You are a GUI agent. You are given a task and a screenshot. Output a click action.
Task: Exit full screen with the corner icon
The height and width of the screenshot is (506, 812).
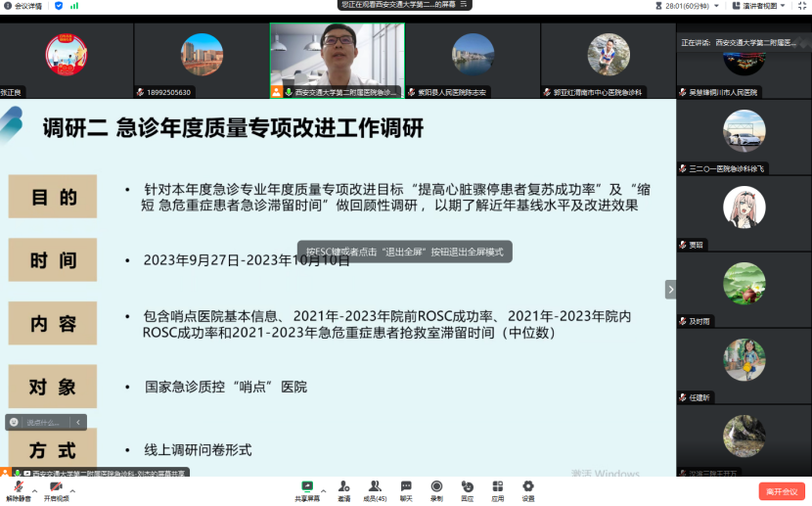point(802,6)
